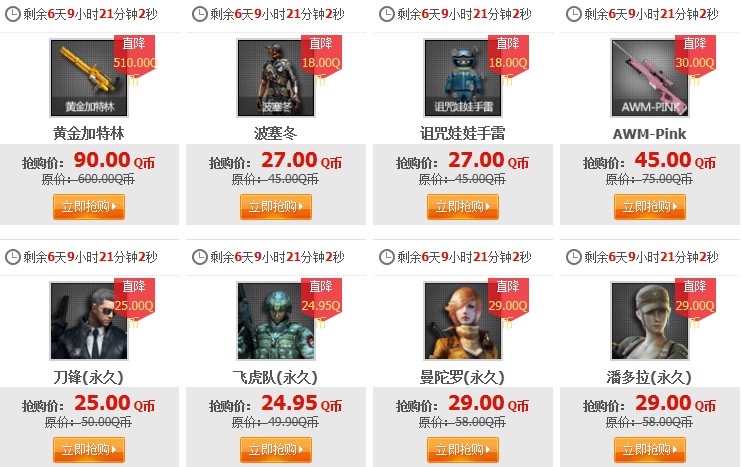Click the 直降 510.00Q discount ribbon
The image size is (741, 467).
tap(135, 56)
